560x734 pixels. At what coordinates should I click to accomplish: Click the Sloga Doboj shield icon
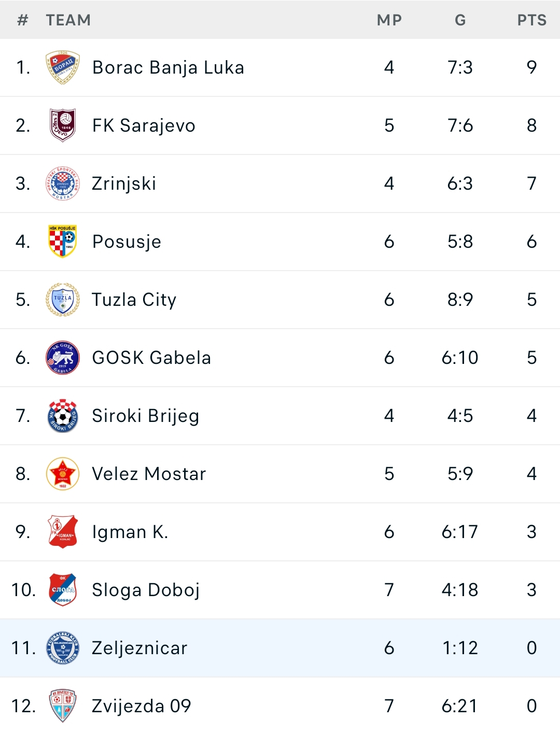63,590
